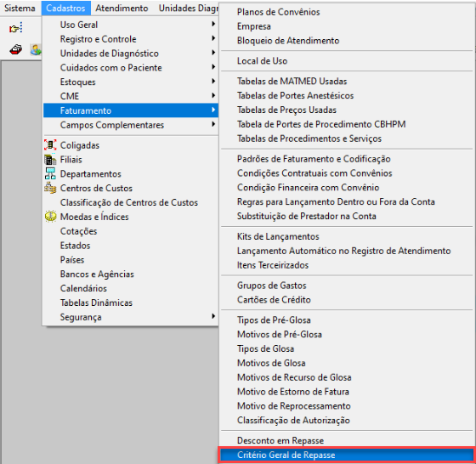
Task: Click the pointing hand toolbar icon
Action: point(16,28)
